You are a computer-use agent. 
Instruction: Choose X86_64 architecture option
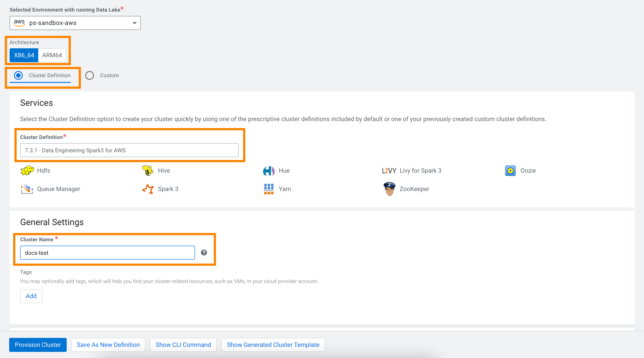pos(24,55)
